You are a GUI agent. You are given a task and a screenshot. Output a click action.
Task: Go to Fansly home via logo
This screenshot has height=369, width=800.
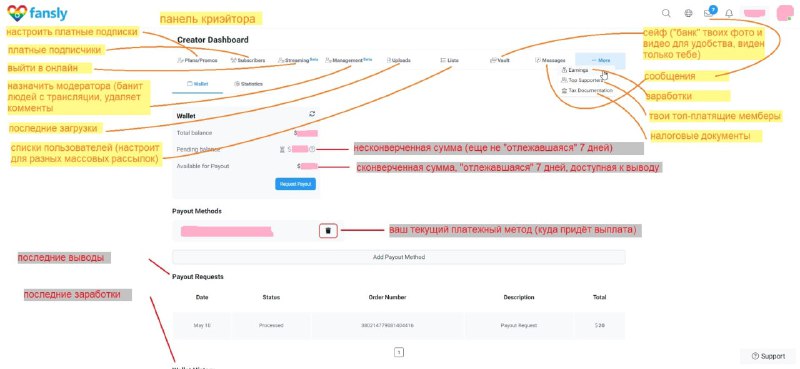(x=37, y=13)
